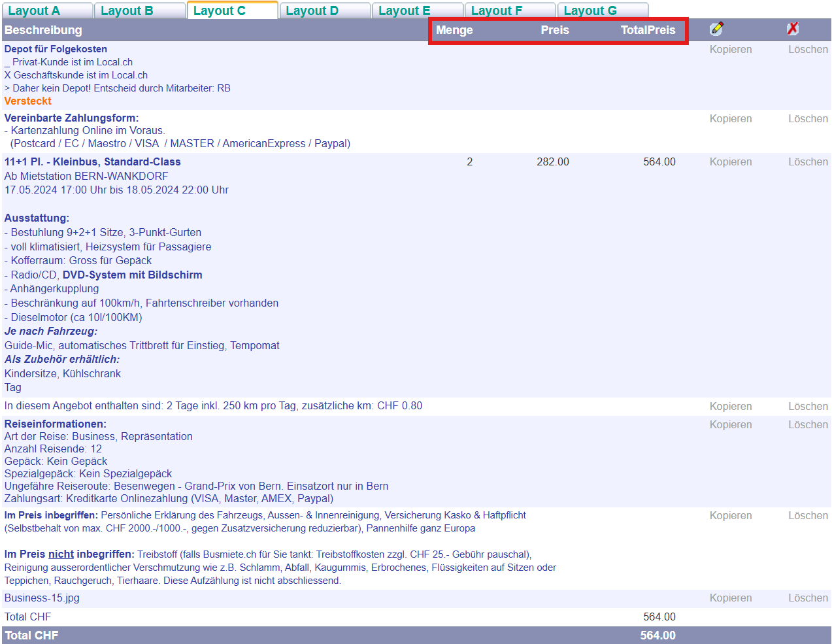The width and height of the screenshot is (832, 644).
Task: Click Kopieren for the Business-15.jpg row
Action: (731, 598)
